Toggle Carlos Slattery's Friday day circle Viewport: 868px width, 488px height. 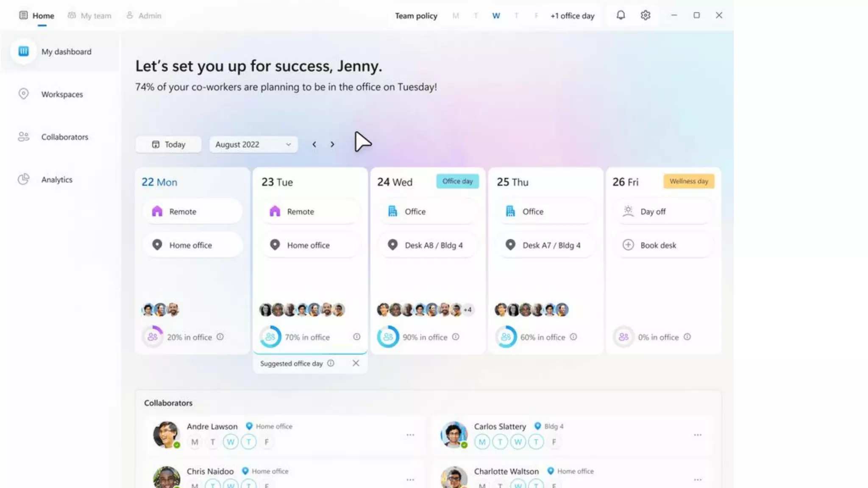[554, 442]
